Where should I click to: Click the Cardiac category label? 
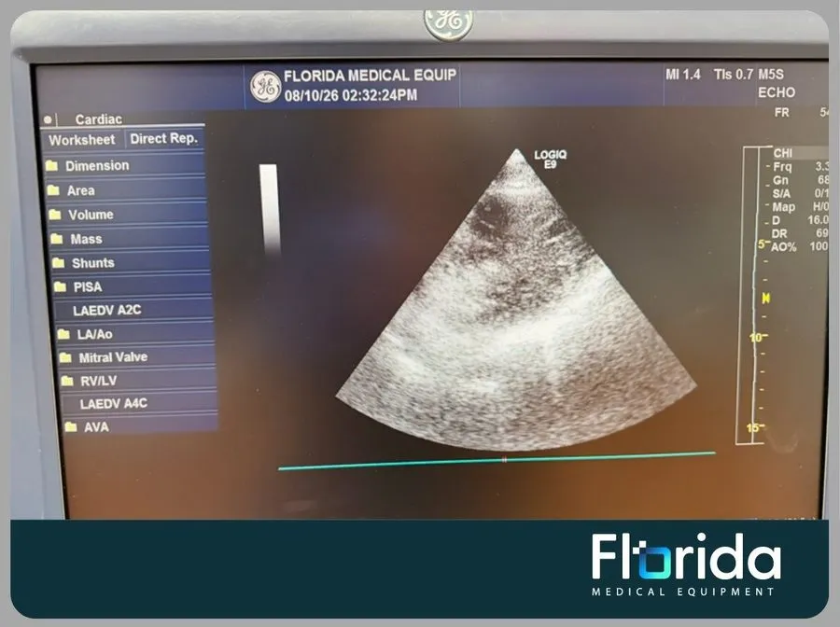click(x=99, y=118)
